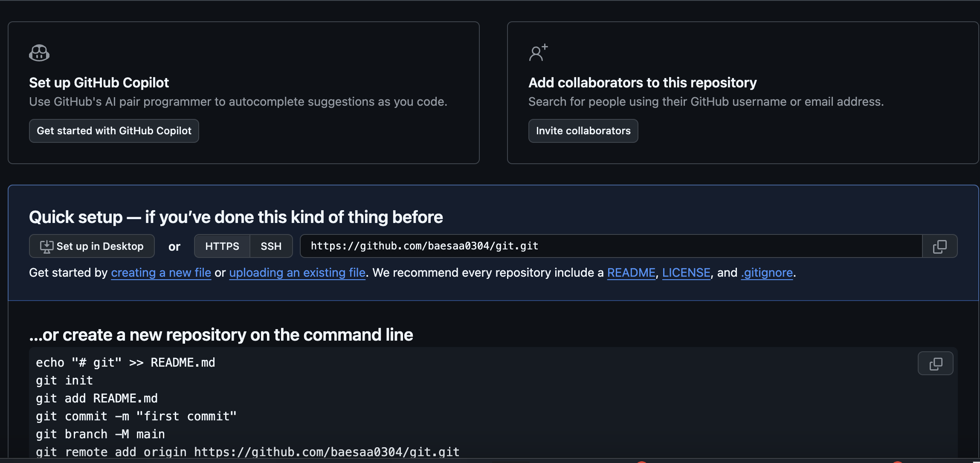Click Set up in Desktop button
Viewport: 980px width, 463px height.
pos(92,246)
